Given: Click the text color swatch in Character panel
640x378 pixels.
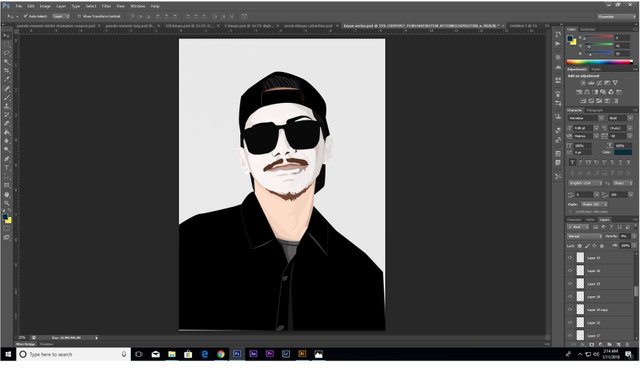Looking at the screenshot, I should point(623,152).
